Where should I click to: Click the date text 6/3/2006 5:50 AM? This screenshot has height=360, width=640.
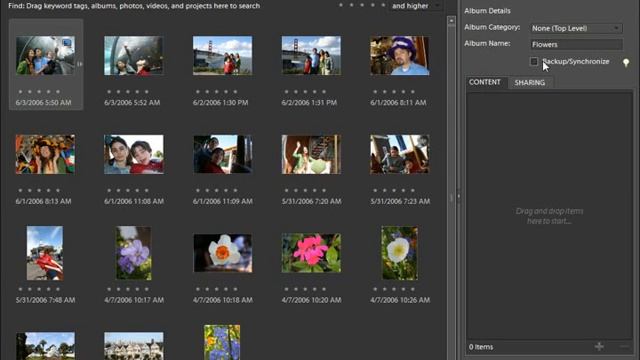[43, 103]
